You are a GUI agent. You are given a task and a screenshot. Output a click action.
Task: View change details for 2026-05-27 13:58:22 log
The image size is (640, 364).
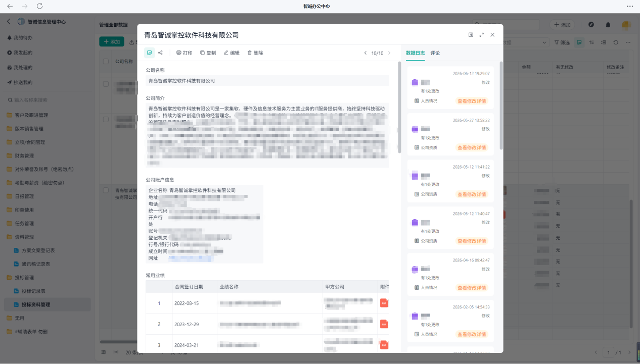472,148
